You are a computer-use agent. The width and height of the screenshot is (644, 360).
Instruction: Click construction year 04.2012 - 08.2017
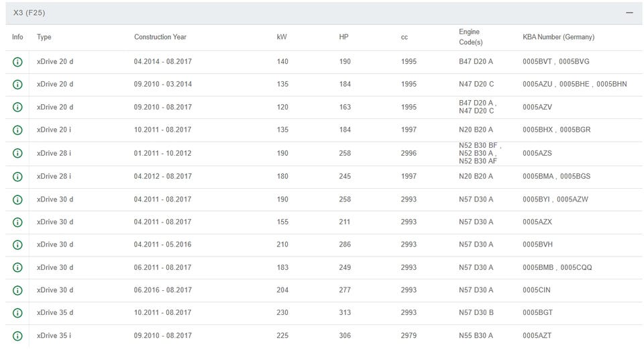click(x=162, y=177)
